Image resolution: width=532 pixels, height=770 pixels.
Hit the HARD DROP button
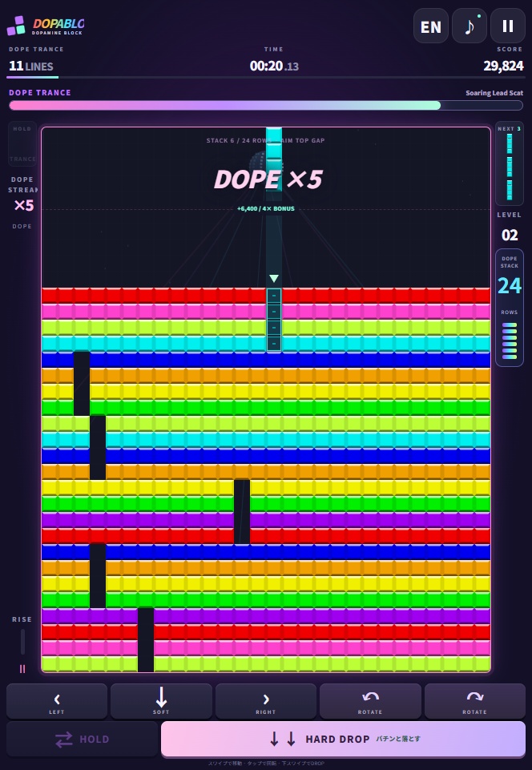click(x=344, y=739)
